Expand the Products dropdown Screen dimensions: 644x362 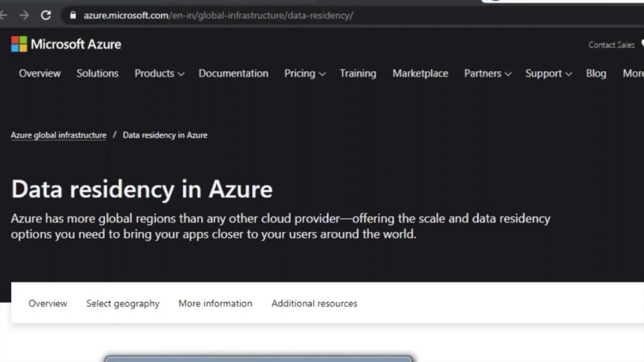159,73
